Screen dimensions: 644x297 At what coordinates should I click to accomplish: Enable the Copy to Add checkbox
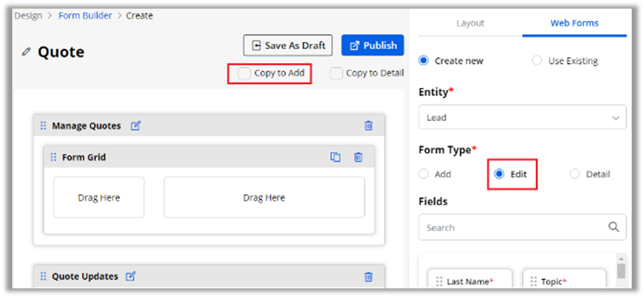[244, 73]
